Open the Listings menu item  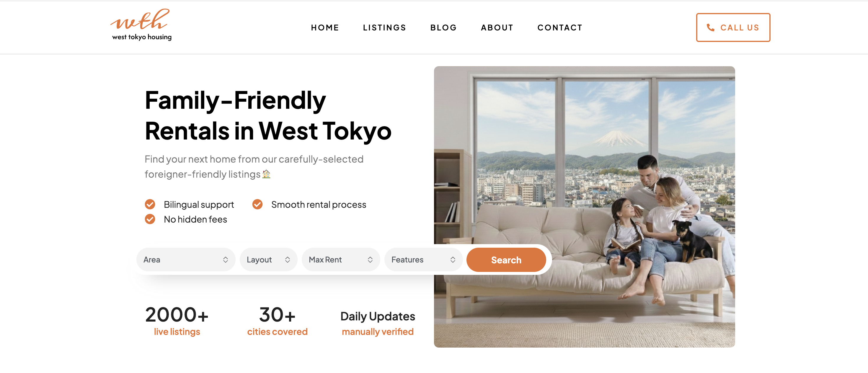click(384, 28)
